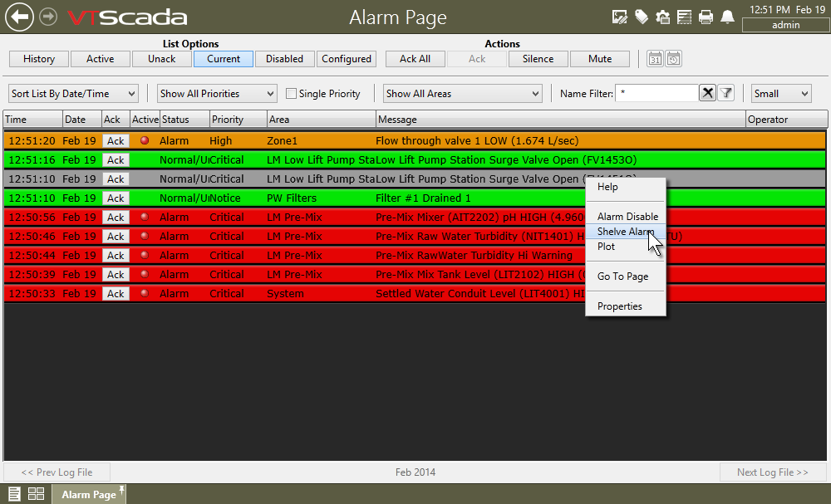Open the Idea Studio page editor icon

(619, 17)
